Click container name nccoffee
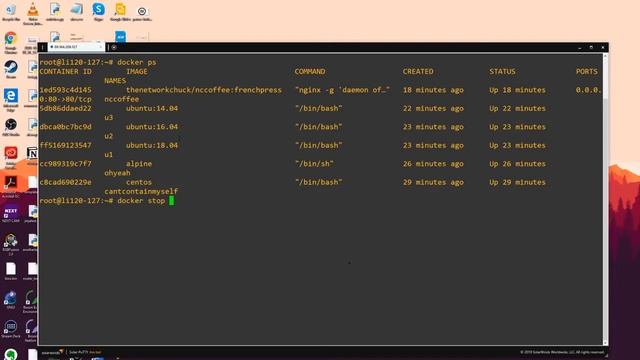Image resolution: width=640 pixels, height=360 pixels. [122, 99]
